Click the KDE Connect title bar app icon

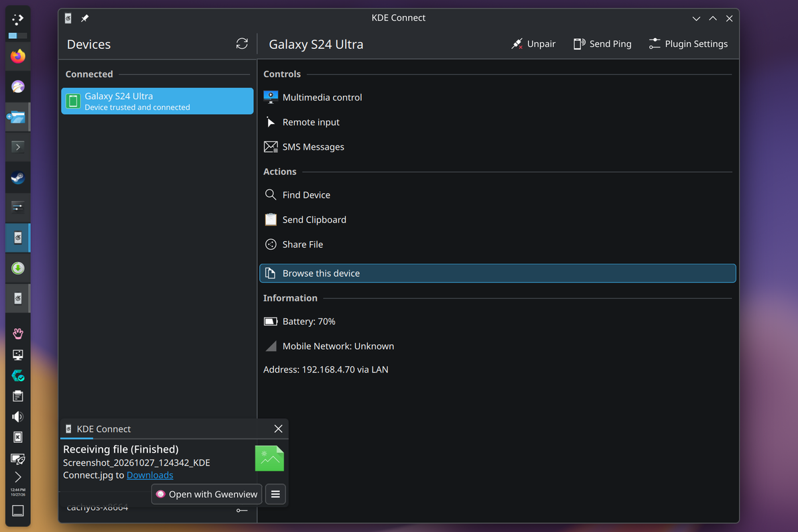click(68, 18)
